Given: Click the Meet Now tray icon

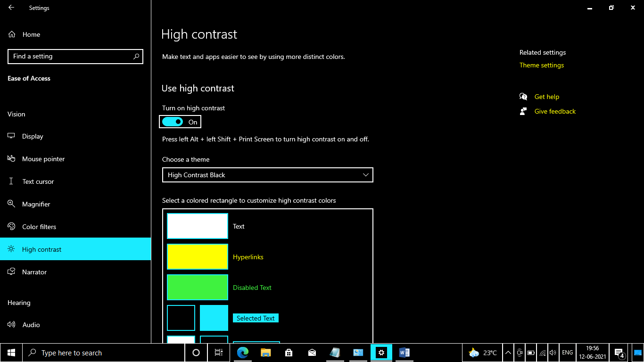Looking at the screenshot, I should 520,353.
